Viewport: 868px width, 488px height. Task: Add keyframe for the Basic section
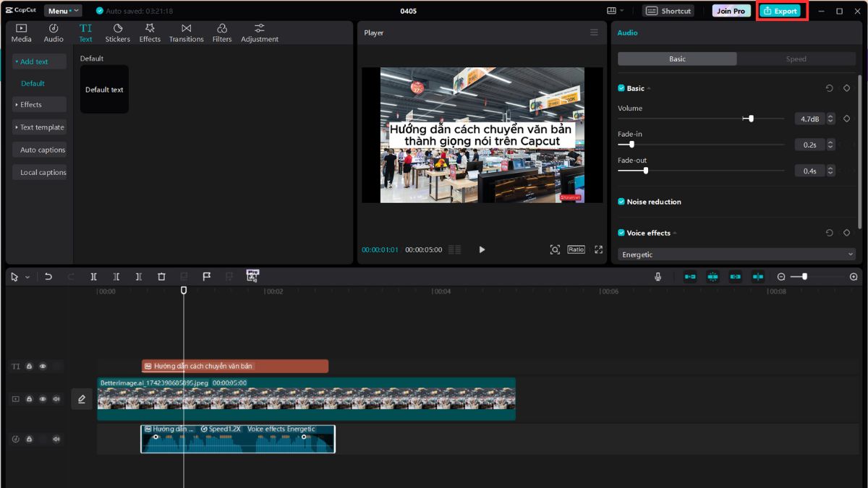coord(846,88)
